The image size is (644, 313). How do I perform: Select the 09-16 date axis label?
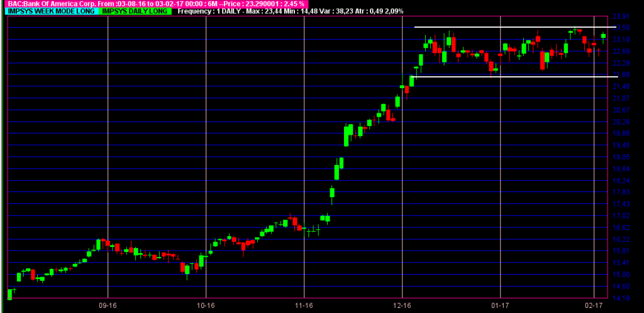point(108,305)
